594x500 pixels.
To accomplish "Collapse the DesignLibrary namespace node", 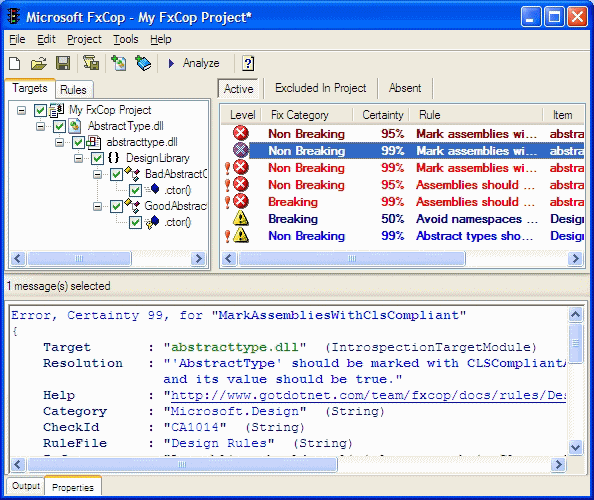I will pyautogui.click(x=78, y=158).
